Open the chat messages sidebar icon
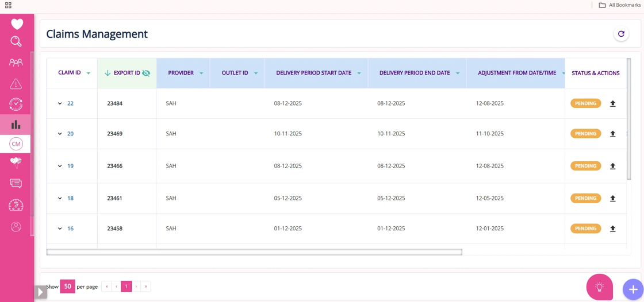This screenshot has width=644, height=302. click(x=16, y=183)
